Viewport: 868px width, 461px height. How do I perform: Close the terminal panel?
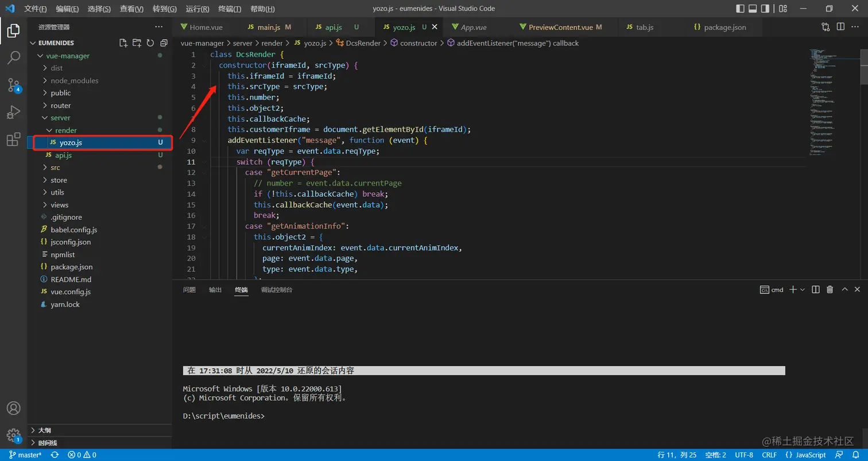(x=857, y=290)
